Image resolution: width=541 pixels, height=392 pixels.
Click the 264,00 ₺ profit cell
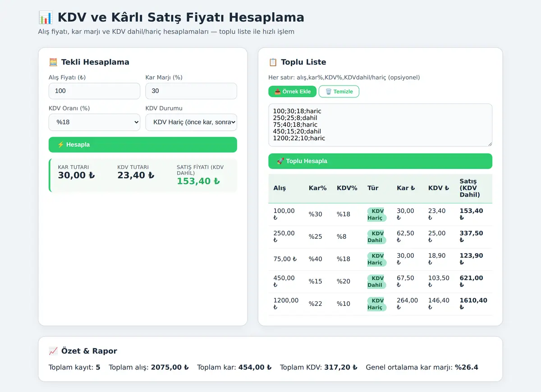point(408,304)
